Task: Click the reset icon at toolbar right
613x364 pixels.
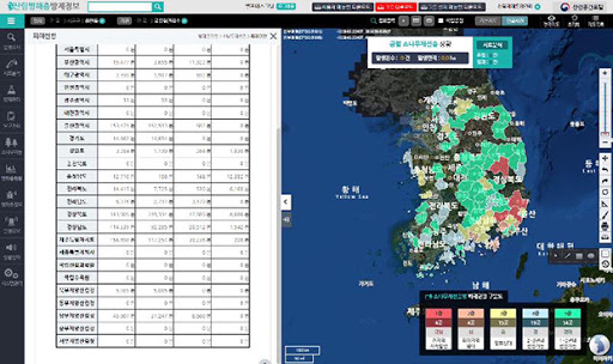Action: pyautogui.click(x=574, y=21)
